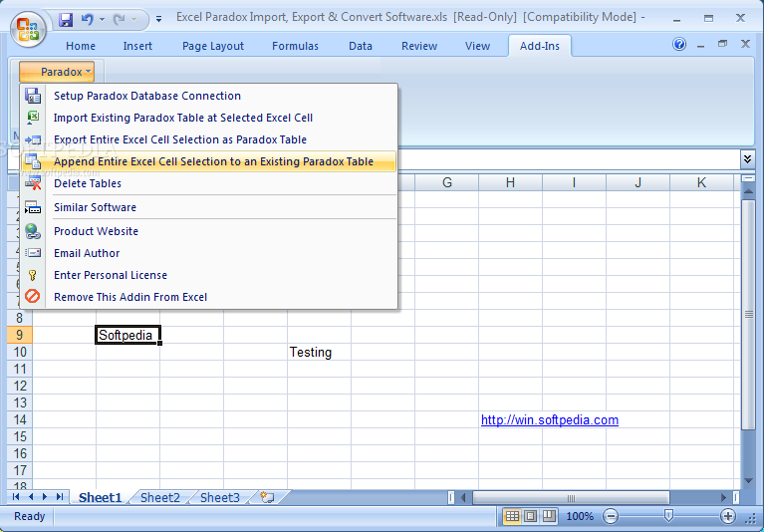This screenshot has width=764, height=532.
Task: Choose Import Existing Paradox Table at Selected Excel Cell
Action: (209, 118)
